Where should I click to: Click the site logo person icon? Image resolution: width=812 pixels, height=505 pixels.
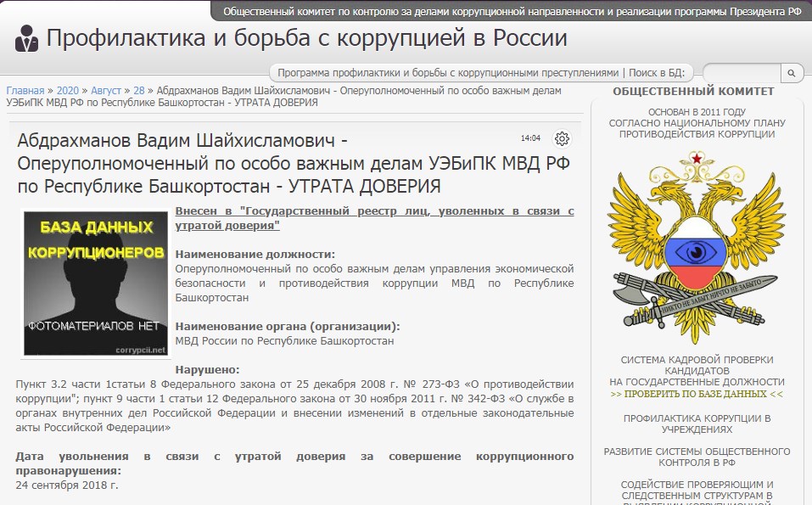click(x=26, y=38)
